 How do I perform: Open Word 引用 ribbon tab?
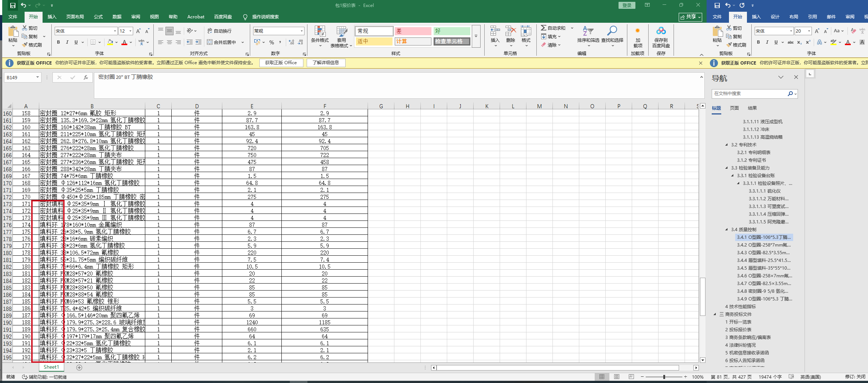812,17
